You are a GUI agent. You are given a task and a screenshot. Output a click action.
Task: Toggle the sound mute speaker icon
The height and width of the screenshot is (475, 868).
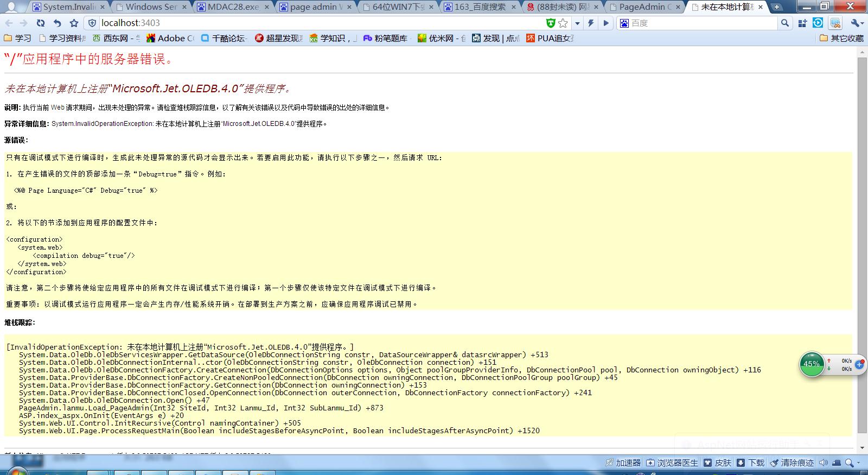824,463
